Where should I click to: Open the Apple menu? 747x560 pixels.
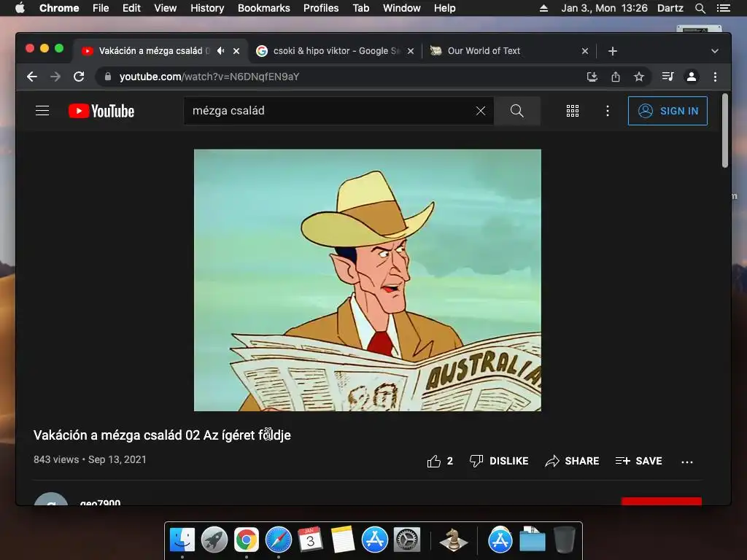click(x=20, y=8)
